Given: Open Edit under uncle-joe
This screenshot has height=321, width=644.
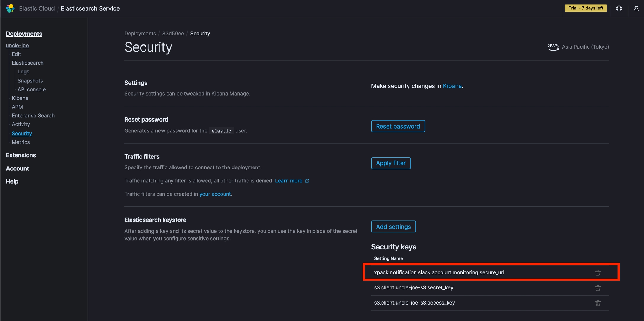Looking at the screenshot, I should click(x=16, y=54).
